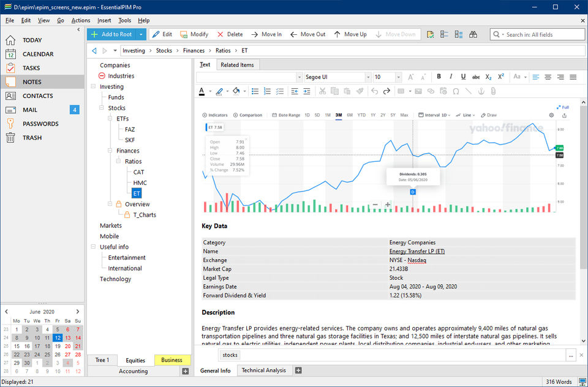This screenshot has width=588, height=387.
Task: Click the redo arrow icon
Action: tap(386, 91)
